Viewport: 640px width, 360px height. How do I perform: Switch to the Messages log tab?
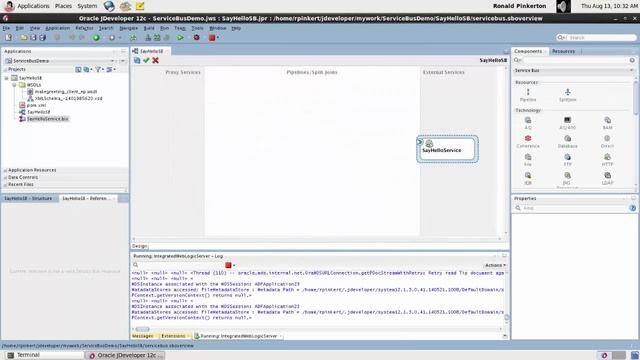pos(143,336)
